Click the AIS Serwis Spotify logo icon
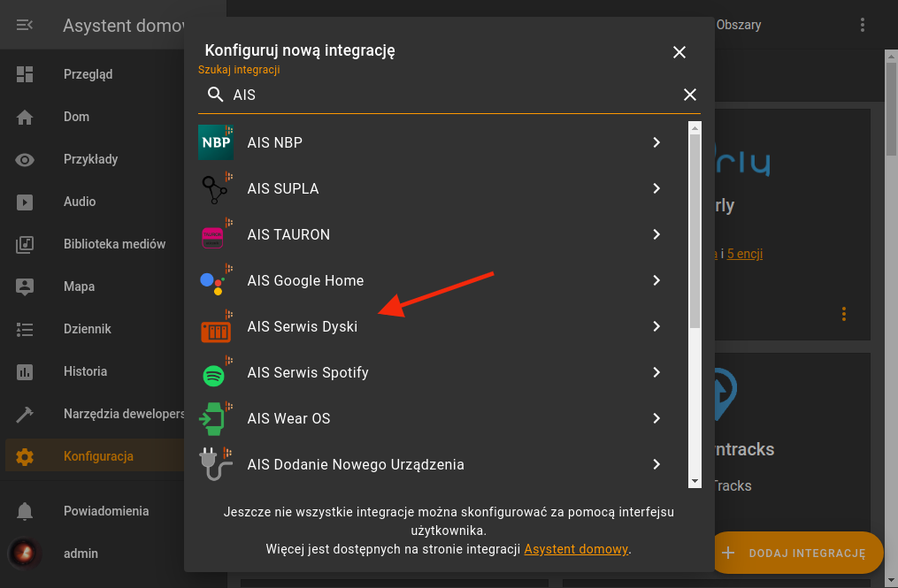 (216, 372)
